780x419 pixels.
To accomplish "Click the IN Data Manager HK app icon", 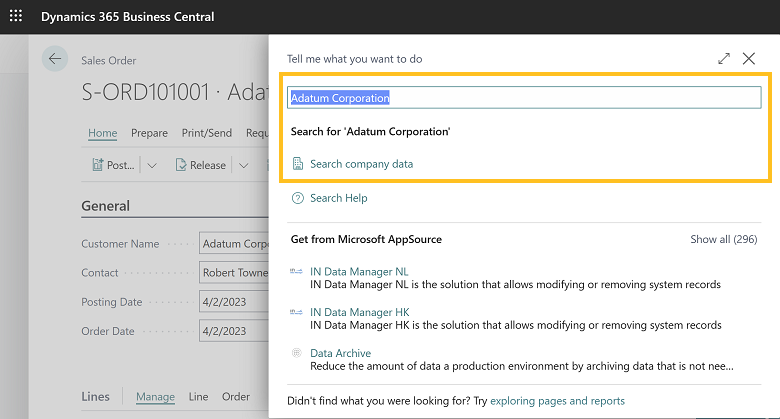I will pos(297,313).
